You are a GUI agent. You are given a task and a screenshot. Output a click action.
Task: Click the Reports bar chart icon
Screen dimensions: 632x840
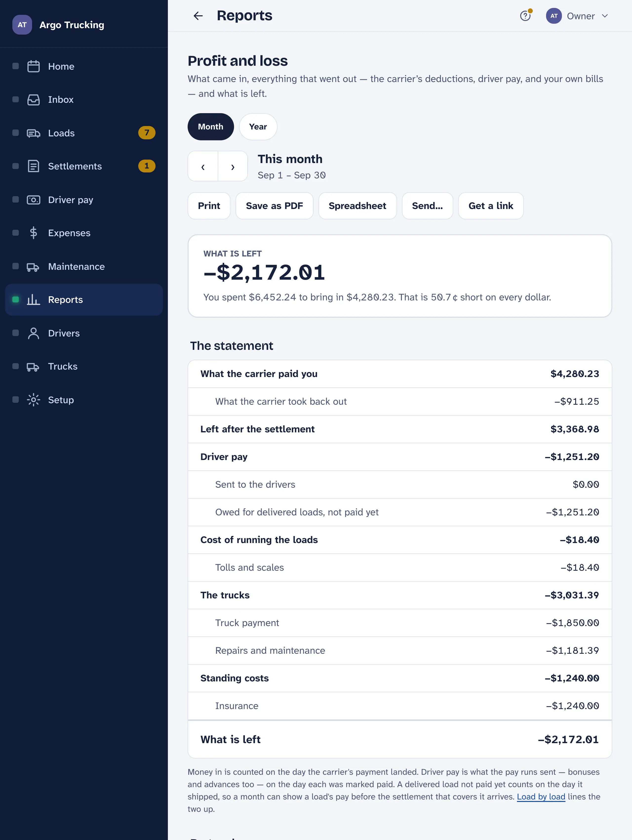[33, 300]
